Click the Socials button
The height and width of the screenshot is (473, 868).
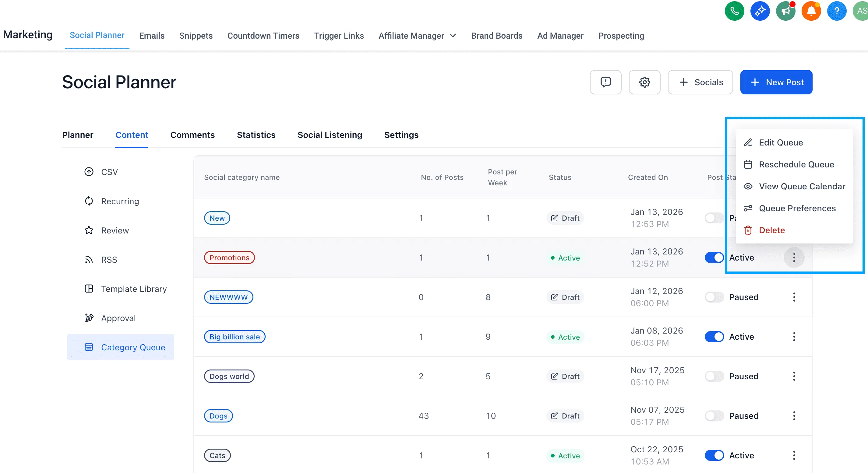coord(700,82)
